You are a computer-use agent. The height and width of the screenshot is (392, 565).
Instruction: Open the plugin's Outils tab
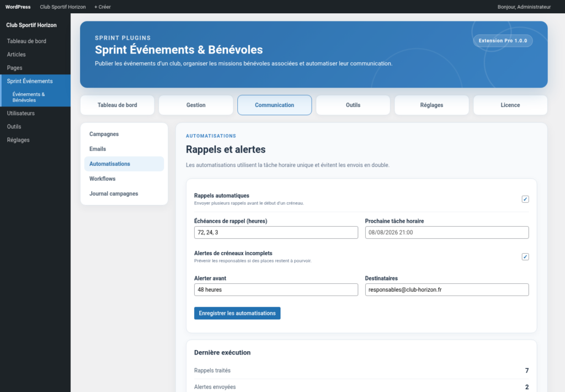pyautogui.click(x=353, y=105)
